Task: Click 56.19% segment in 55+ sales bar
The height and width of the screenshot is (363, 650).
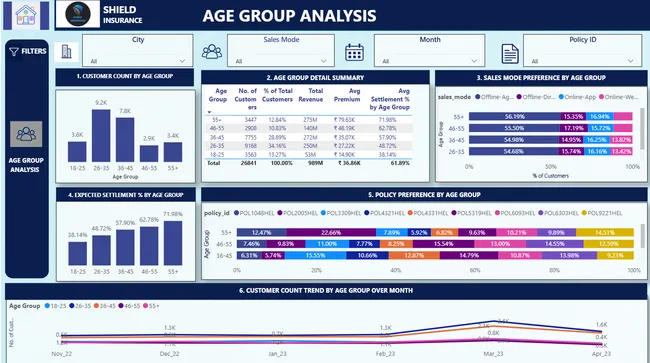Action: coord(514,117)
